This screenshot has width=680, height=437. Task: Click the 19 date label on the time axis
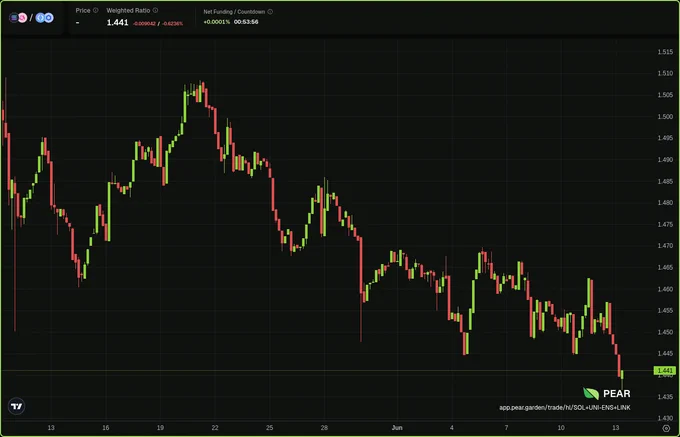click(x=160, y=428)
